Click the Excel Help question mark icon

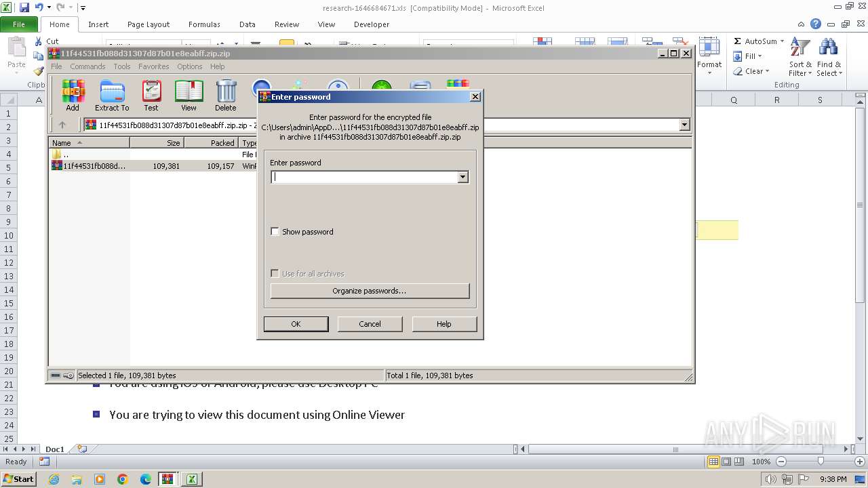tap(816, 24)
